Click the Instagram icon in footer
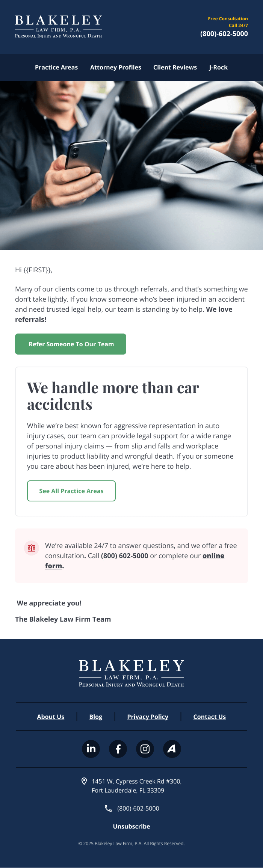Viewport: 263px width, 868px height. (x=145, y=749)
